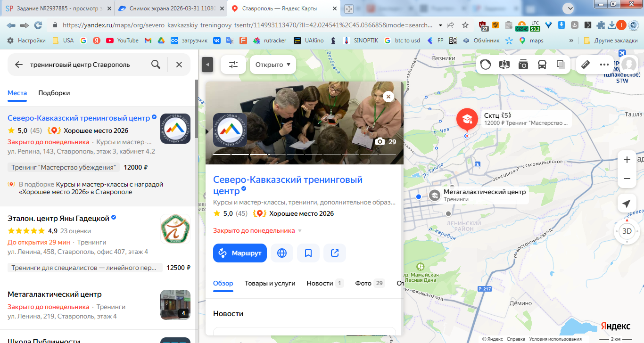The image size is (644, 343).
Task: Click the "Тренинг Мастерство убеждения" chip
Action: pos(64,167)
